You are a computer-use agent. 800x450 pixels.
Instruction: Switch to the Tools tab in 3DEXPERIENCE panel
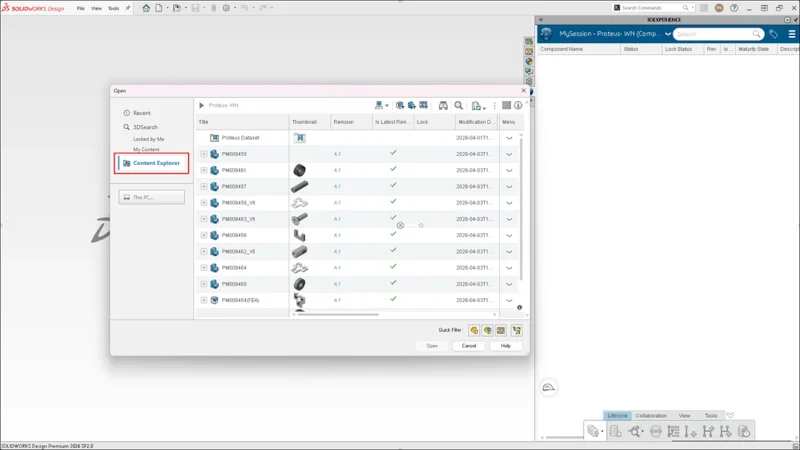pyautogui.click(x=711, y=416)
